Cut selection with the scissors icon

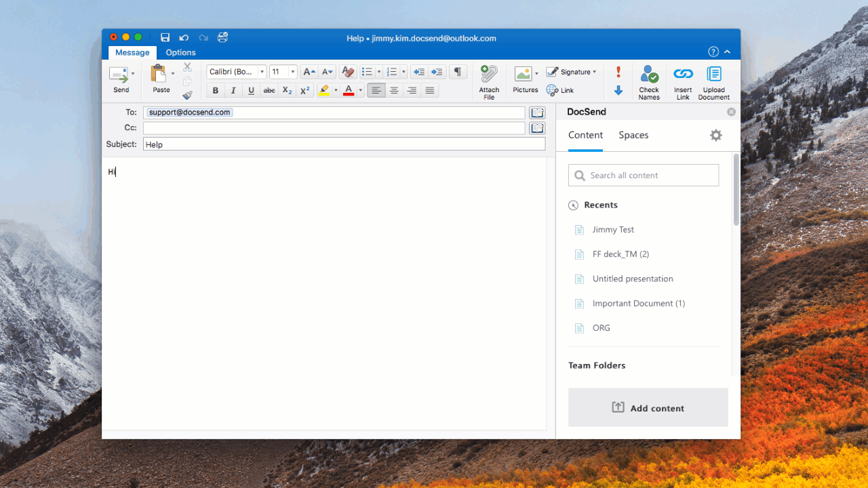(187, 68)
